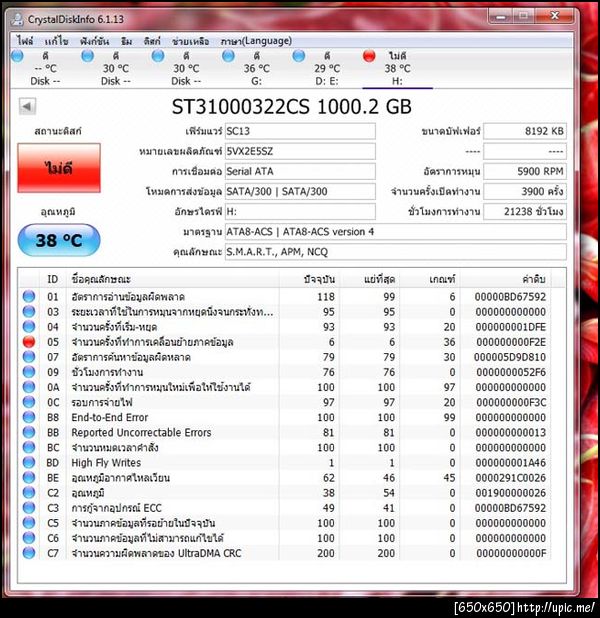Open the first menu (ไฟล์) in the menu bar
The height and width of the screenshot is (618, 600).
pyautogui.click(x=25, y=41)
